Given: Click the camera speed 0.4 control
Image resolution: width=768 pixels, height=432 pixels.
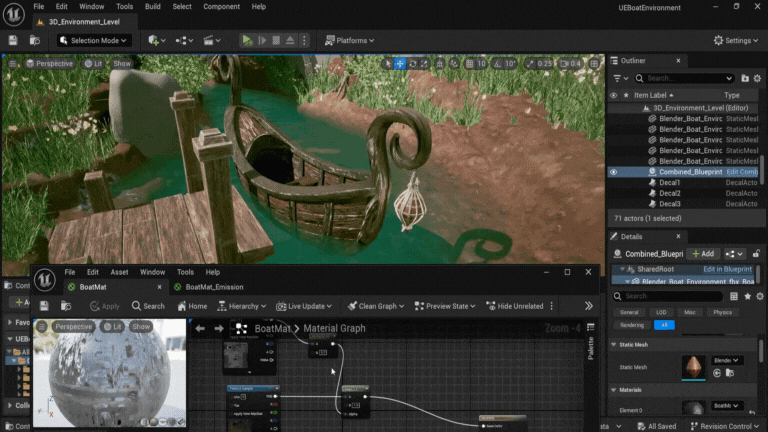Looking at the screenshot, I should [571, 64].
